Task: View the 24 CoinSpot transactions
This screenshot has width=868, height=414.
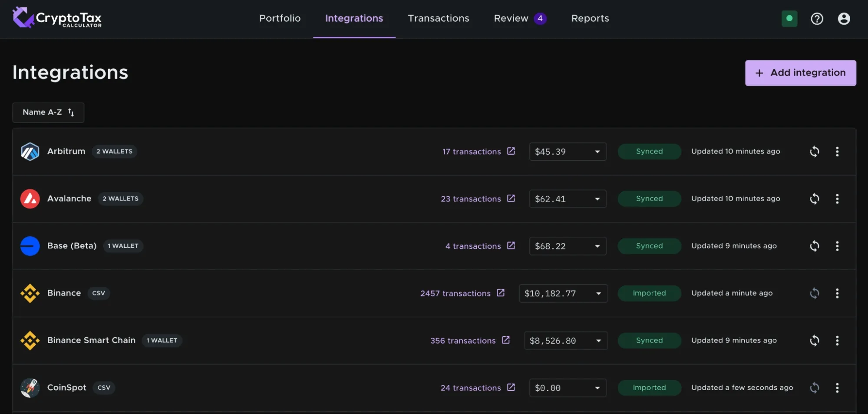Action: 471,388
